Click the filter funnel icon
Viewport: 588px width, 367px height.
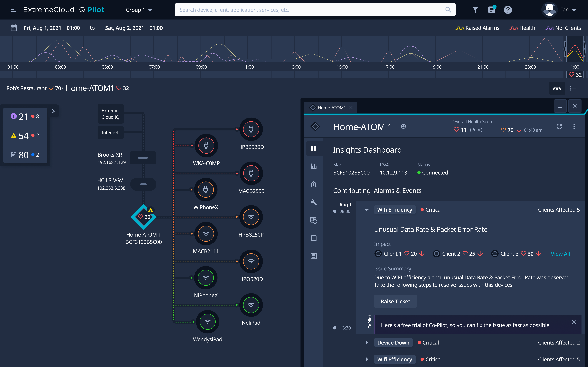coord(475,10)
